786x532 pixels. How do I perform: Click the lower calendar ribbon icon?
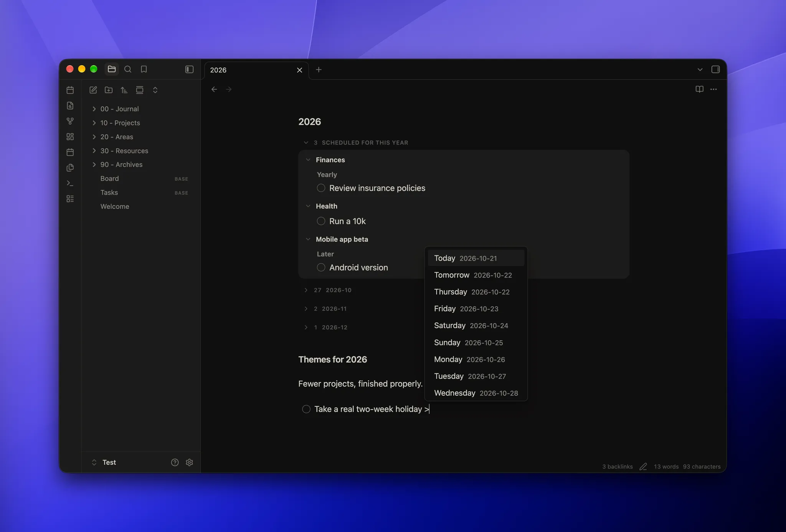pyautogui.click(x=70, y=152)
